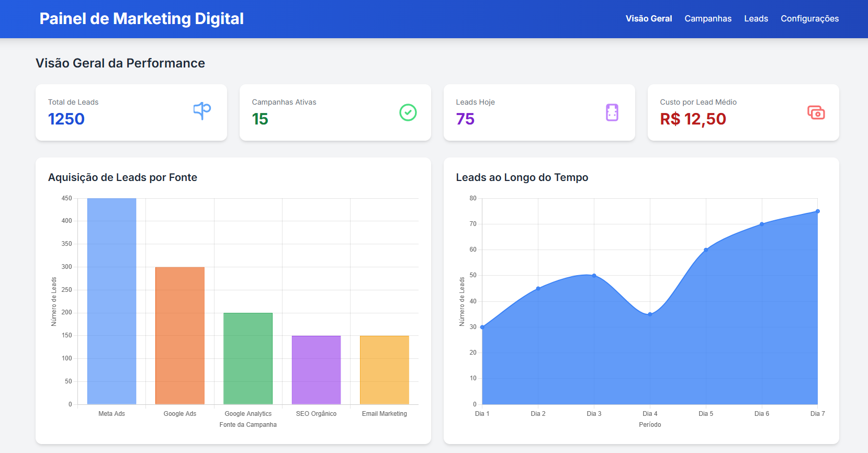Click the Dia 4 x-axis label
The height and width of the screenshot is (453, 868).
650,414
